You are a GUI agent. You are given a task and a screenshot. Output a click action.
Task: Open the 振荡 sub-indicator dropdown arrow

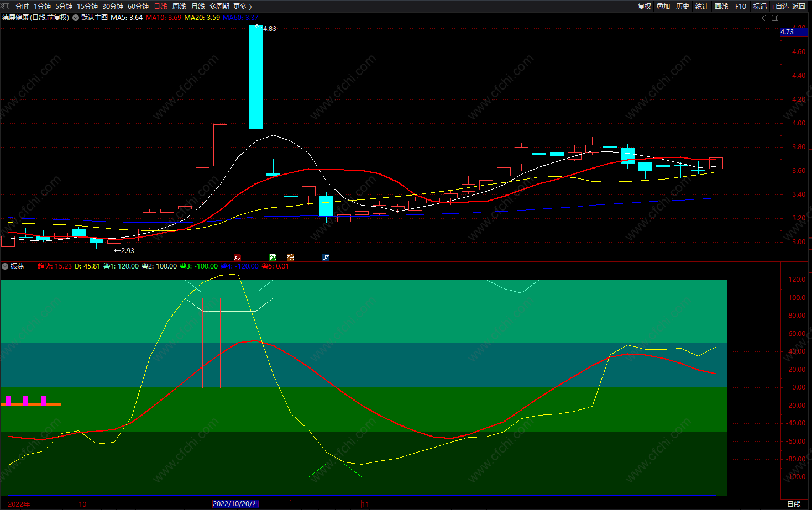(5, 266)
